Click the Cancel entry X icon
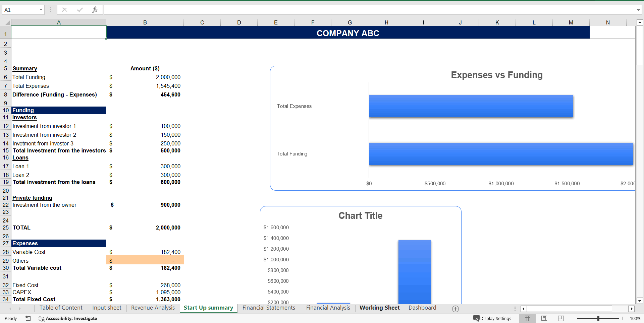 [64, 10]
